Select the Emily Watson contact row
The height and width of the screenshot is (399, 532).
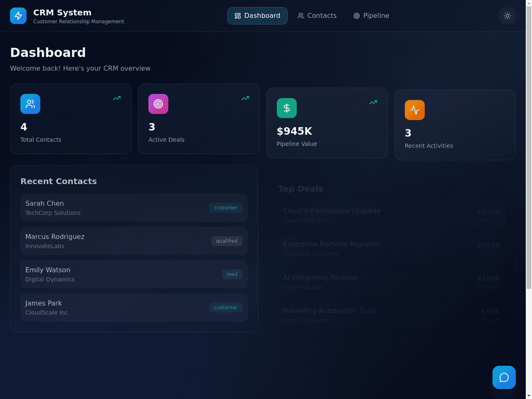[x=134, y=274]
